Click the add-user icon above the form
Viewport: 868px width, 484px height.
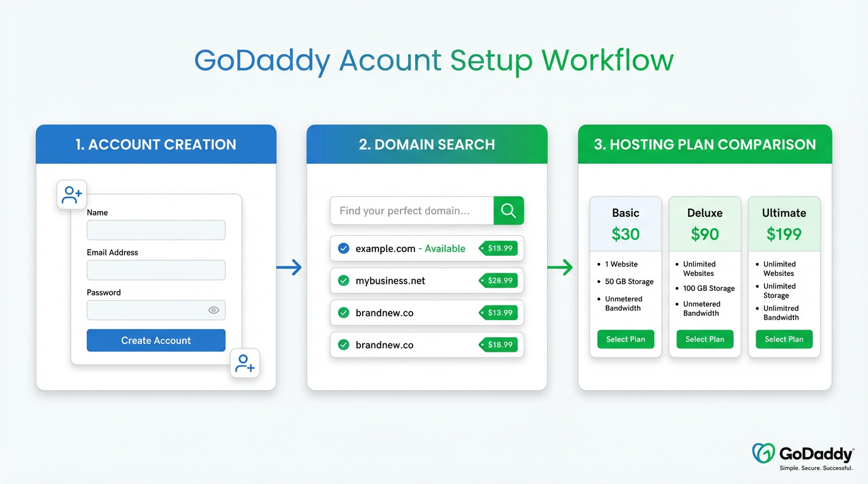coord(71,195)
